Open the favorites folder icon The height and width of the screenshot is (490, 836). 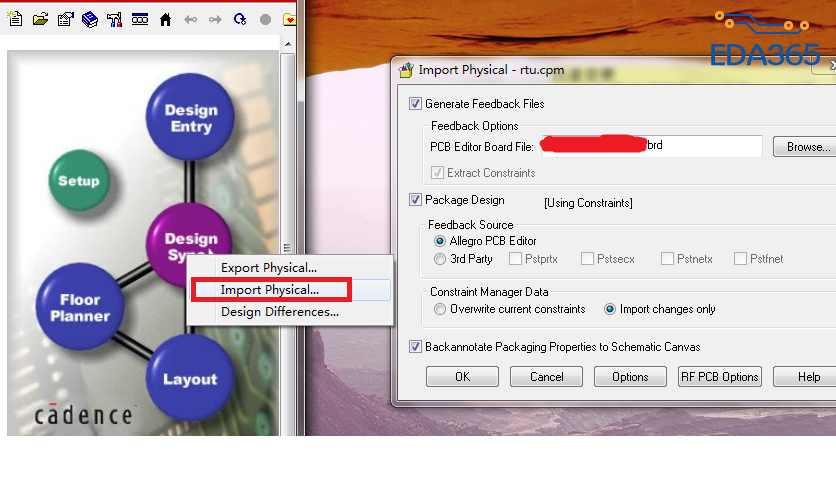[x=288, y=20]
